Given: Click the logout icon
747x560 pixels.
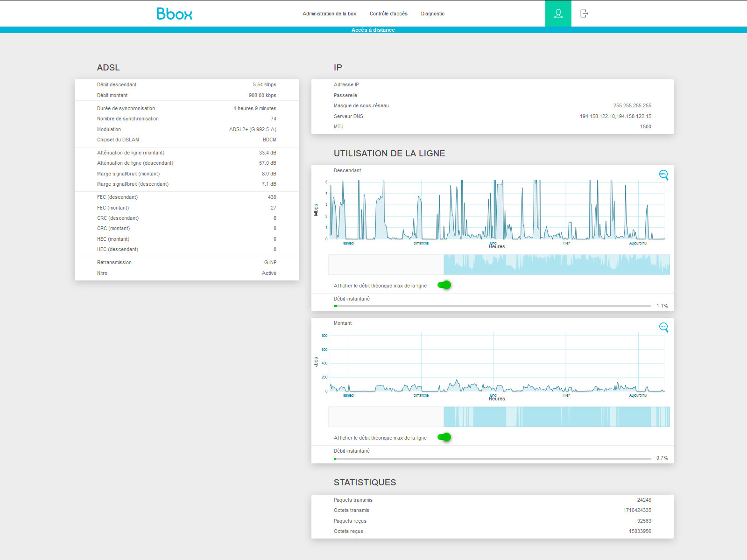Looking at the screenshot, I should [x=584, y=14].
